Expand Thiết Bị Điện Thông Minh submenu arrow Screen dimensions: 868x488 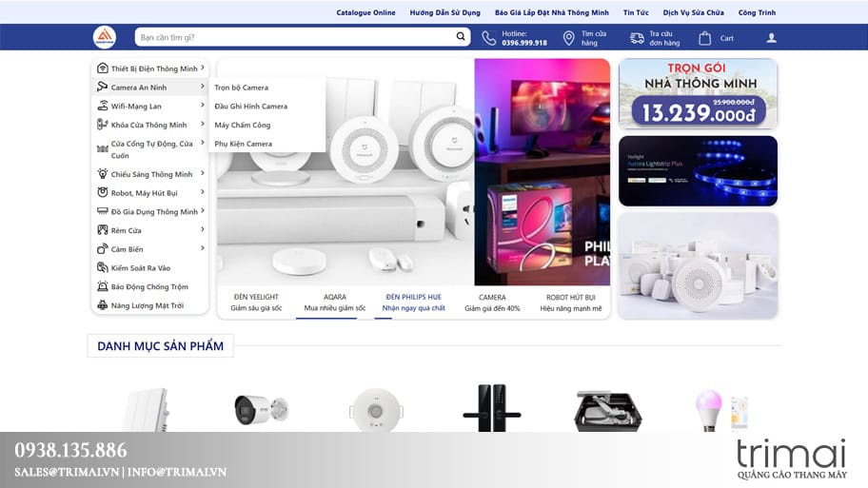coord(203,68)
